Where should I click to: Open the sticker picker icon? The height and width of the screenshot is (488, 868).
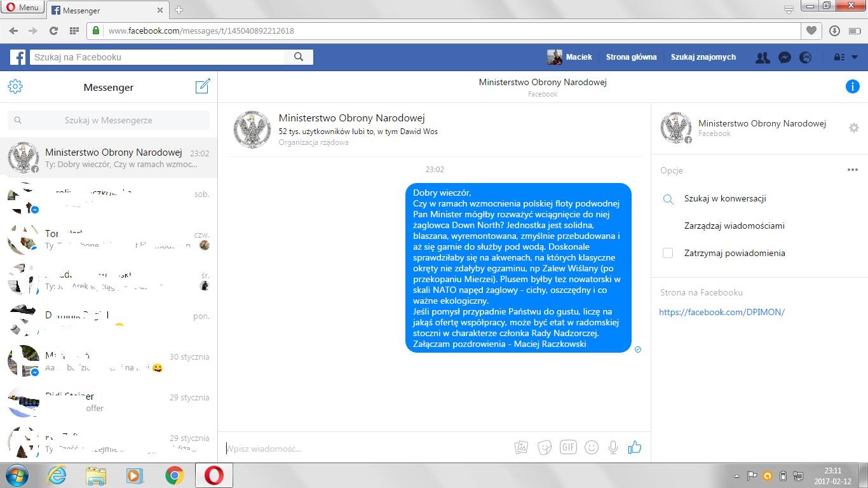[544, 447]
